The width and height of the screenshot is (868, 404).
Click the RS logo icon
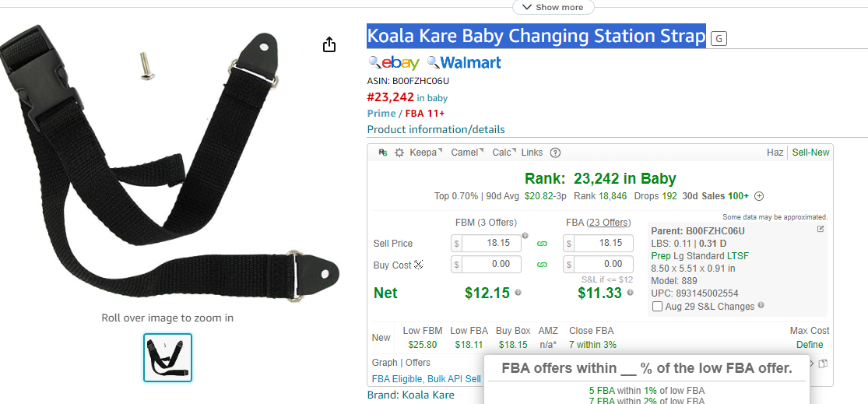point(383,153)
